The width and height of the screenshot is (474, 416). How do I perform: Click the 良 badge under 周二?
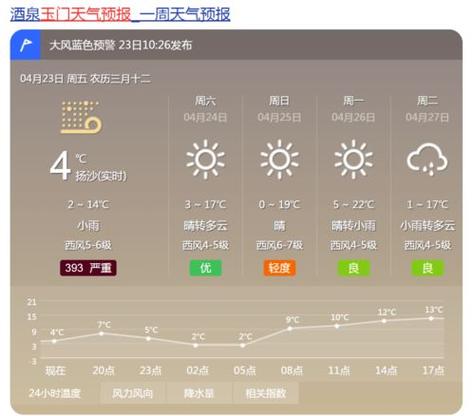(x=427, y=268)
